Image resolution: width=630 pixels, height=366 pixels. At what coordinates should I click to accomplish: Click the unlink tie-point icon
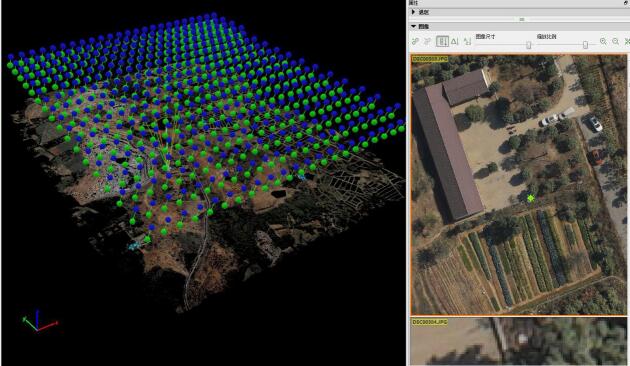tap(428, 41)
